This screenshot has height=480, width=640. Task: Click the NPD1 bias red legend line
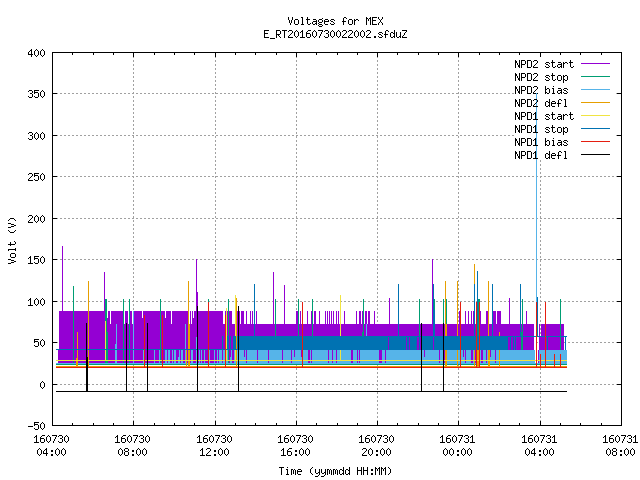pos(595,142)
